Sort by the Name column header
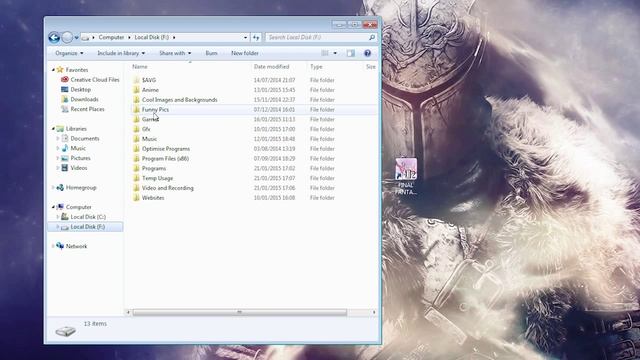Viewport: 640px width, 360px height. click(140, 67)
